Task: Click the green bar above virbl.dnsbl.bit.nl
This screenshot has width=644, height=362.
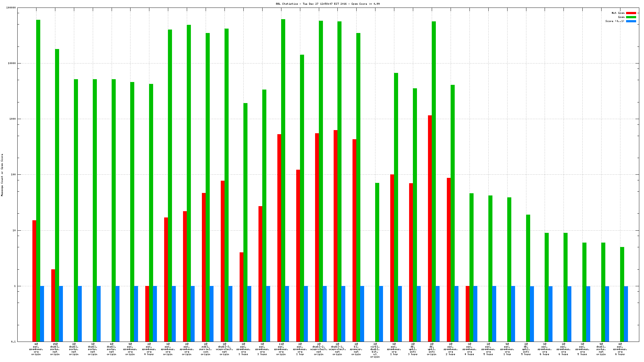Action: tap(377, 261)
